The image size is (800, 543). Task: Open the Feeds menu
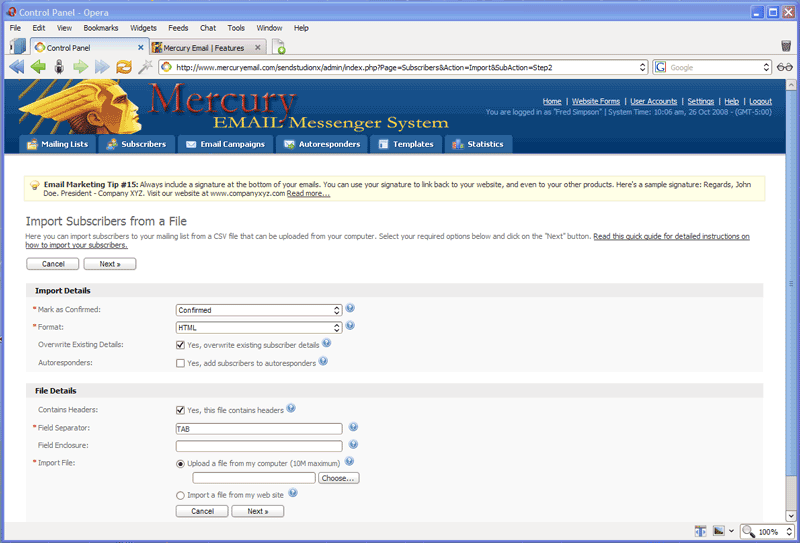pyautogui.click(x=178, y=28)
